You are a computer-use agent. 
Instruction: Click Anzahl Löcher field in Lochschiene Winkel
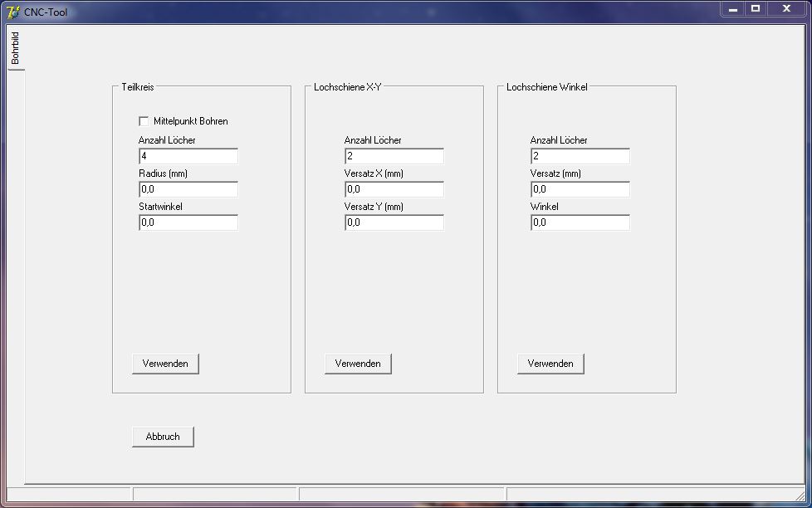[580, 156]
